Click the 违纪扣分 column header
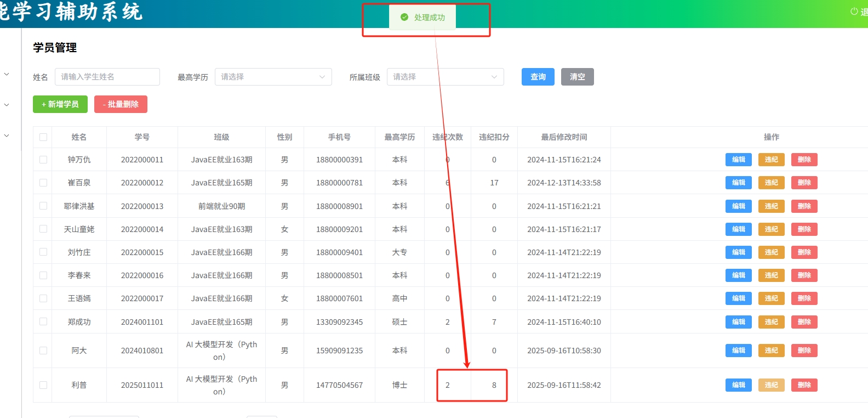 coord(494,137)
